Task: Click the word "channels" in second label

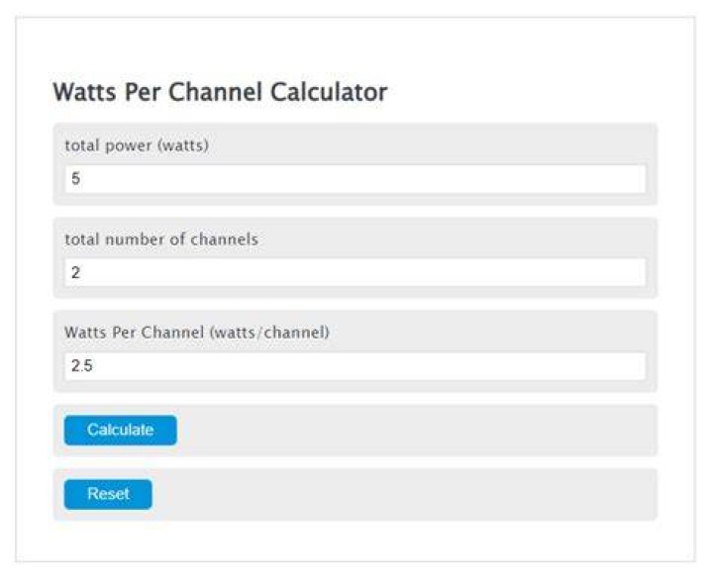Action: click(224, 239)
